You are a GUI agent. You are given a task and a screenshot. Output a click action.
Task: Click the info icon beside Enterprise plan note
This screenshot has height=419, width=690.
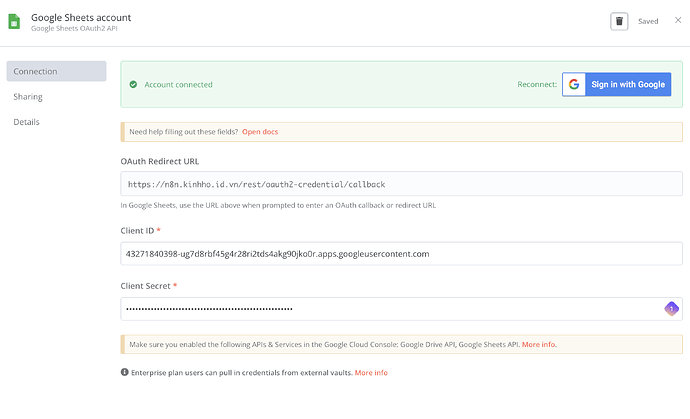[x=125, y=372]
